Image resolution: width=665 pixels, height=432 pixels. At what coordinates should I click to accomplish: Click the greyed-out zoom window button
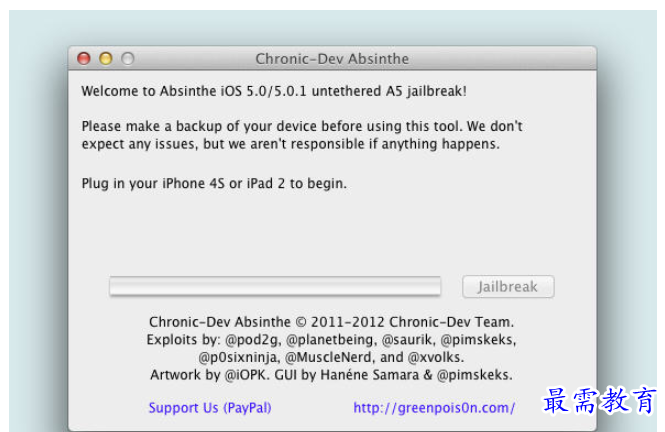coord(128,59)
